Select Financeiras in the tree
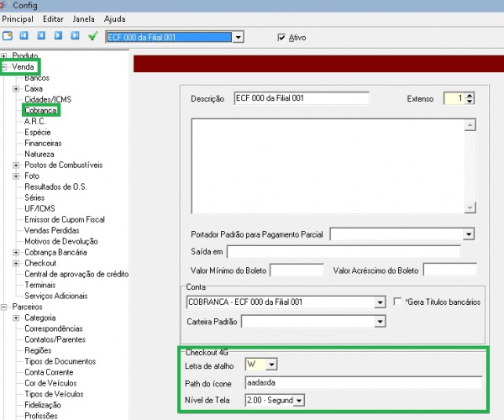504x420 pixels. point(43,143)
